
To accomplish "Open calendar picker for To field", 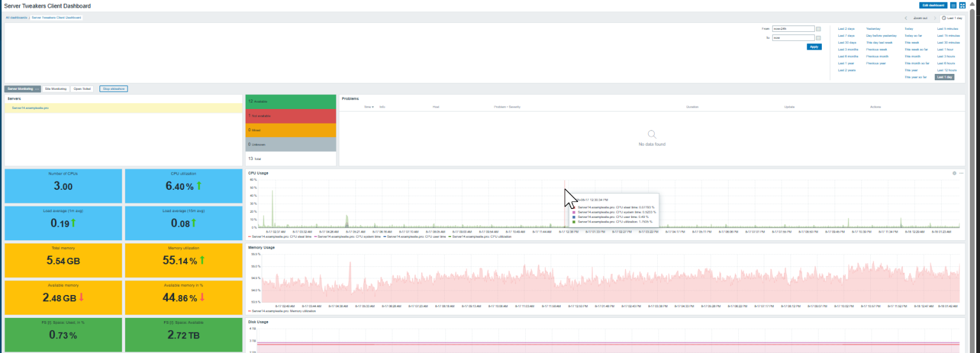I will (x=818, y=38).
